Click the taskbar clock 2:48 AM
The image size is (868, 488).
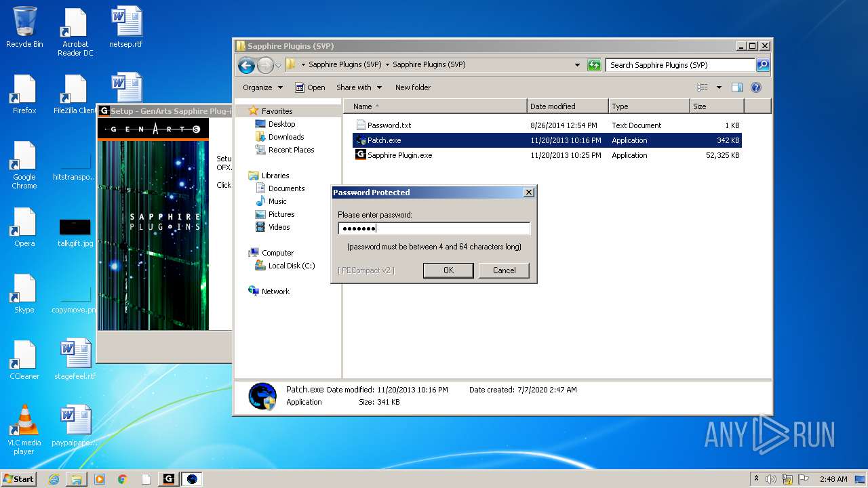click(833, 479)
